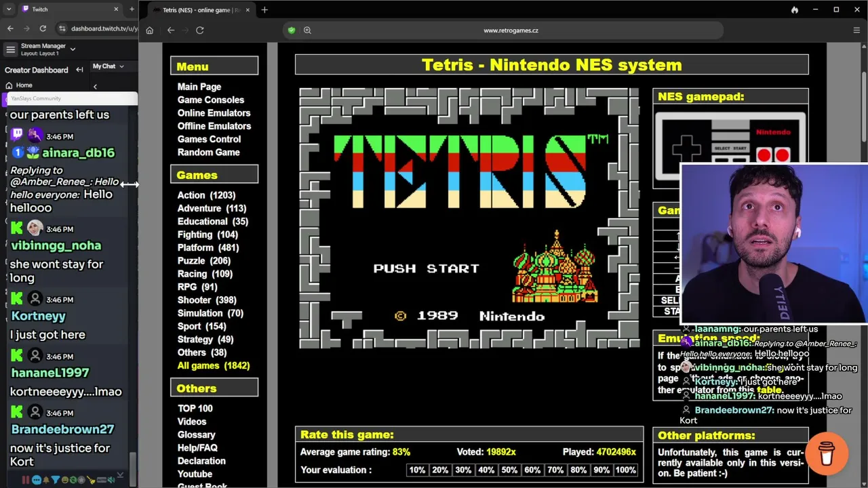Open Offline Emulators menu link

click(214, 126)
